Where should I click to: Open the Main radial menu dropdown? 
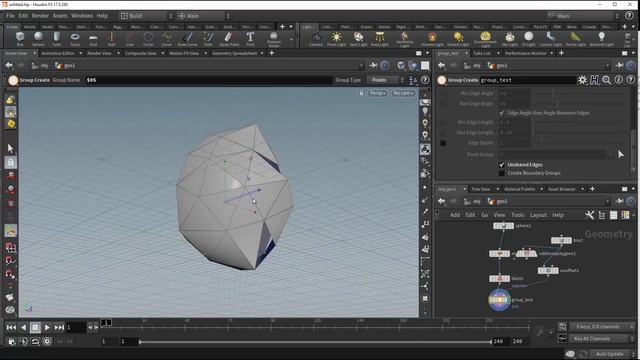[x=204, y=16]
